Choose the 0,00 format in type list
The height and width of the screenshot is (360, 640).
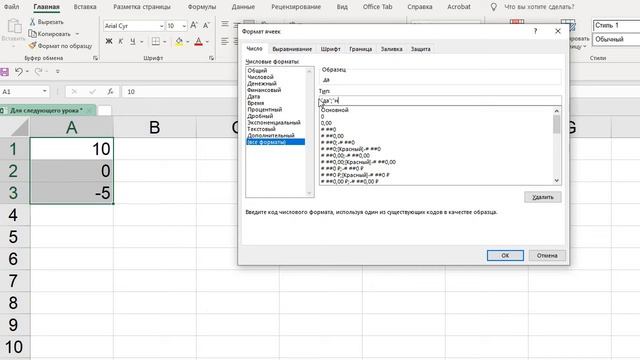click(327, 123)
